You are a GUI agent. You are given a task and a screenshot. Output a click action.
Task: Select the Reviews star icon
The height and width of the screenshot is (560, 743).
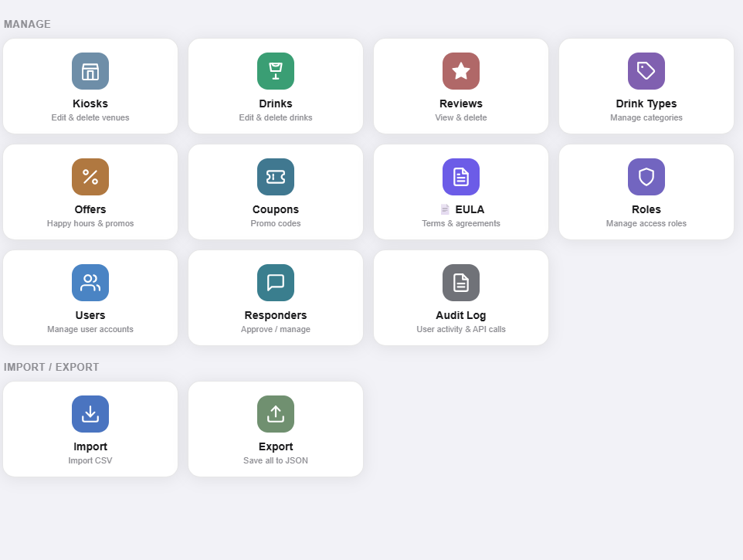tap(460, 71)
